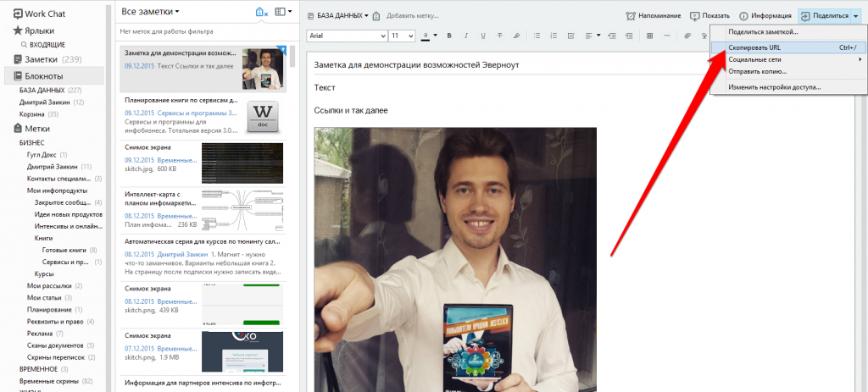Insert a horizontal rule
Screen dimensions: 868x392
click(666, 36)
